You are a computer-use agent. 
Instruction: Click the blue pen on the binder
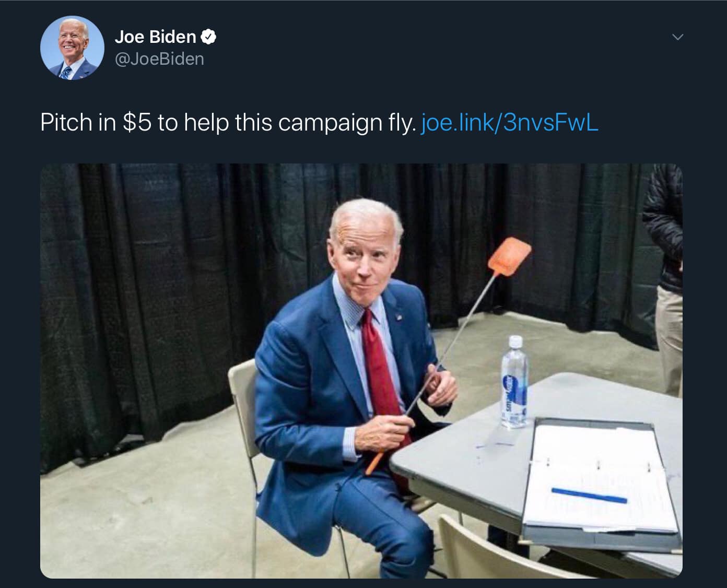coord(589,495)
